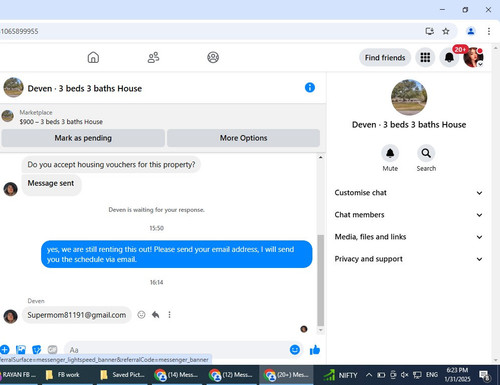Choose a GIF from the GIF icon
The height and width of the screenshot is (385, 500).
52,350
